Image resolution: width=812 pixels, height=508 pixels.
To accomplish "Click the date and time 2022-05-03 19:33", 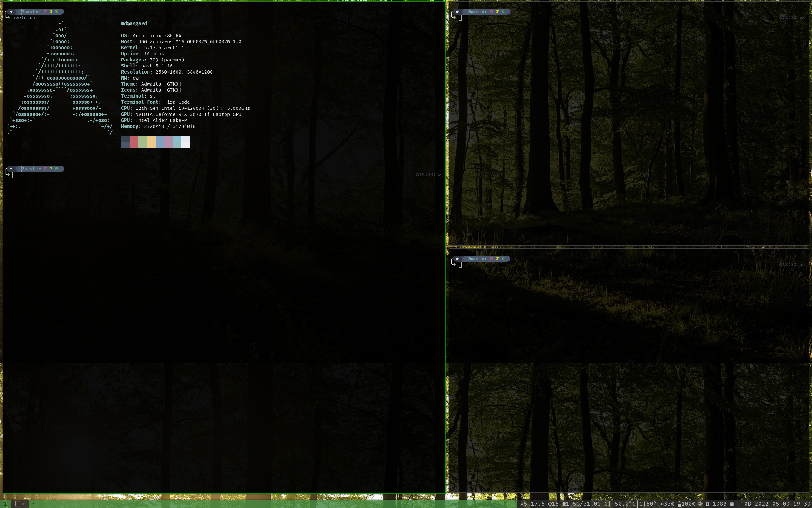I will (782, 504).
